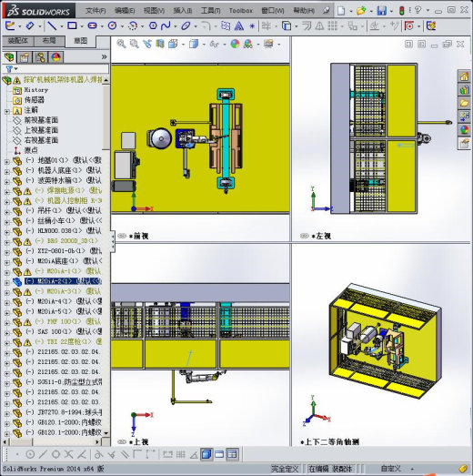Screen dimensions: 473x476
Task: Select the 前视基准面 plane item
Action: tap(41, 120)
